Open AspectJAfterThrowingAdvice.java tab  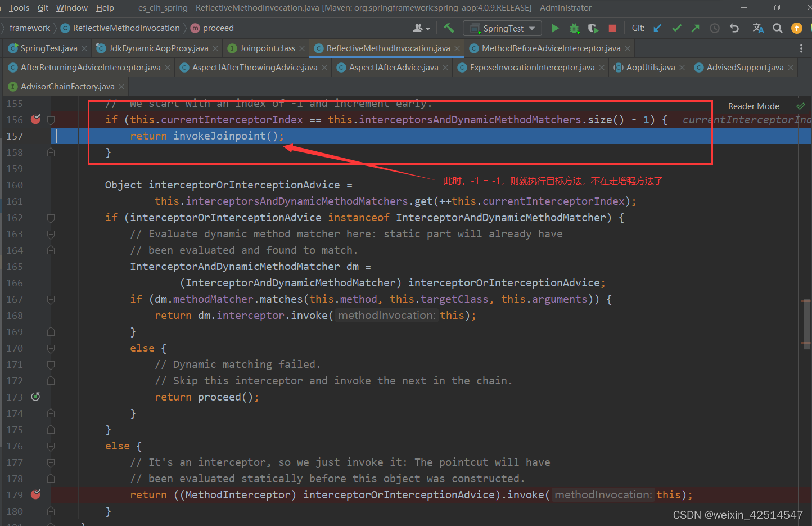(x=254, y=68)
